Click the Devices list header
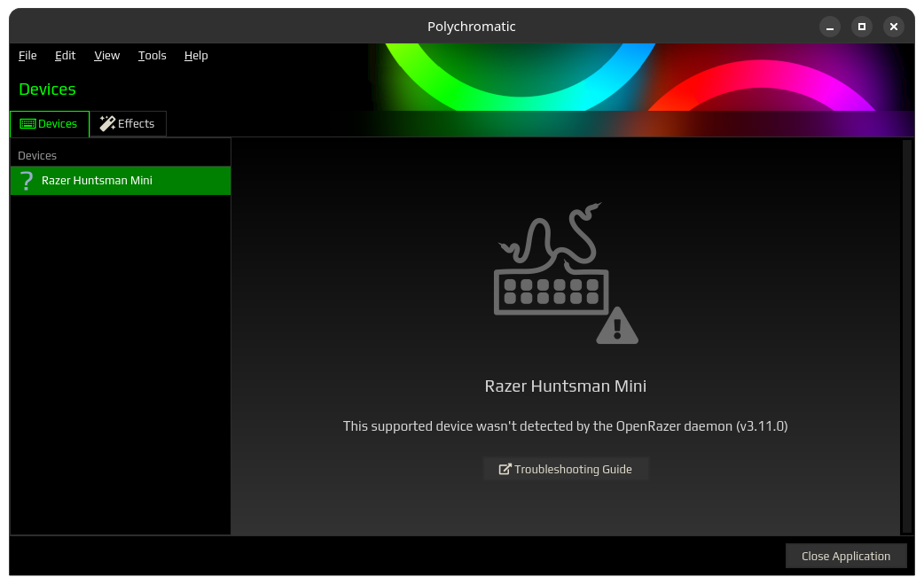Image resolution: width=924 pixels, height=585 pixels. tap(37, 154)
